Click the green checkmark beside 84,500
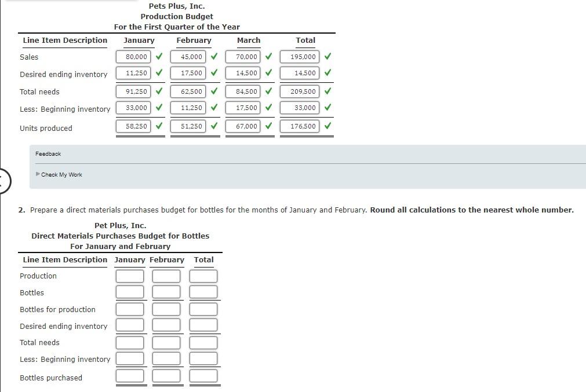The height and width of the screenshot is (392, 586). pos(269,91)
